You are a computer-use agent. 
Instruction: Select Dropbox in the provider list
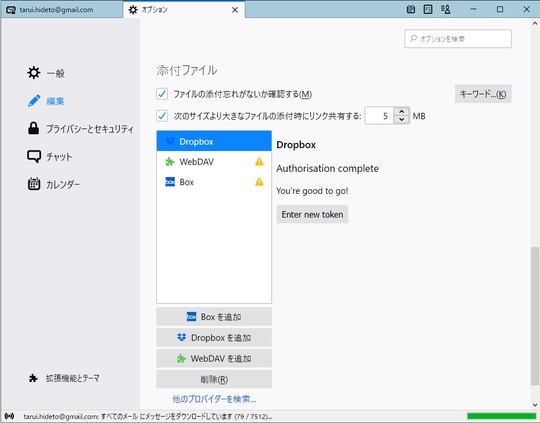coord(214,141)
